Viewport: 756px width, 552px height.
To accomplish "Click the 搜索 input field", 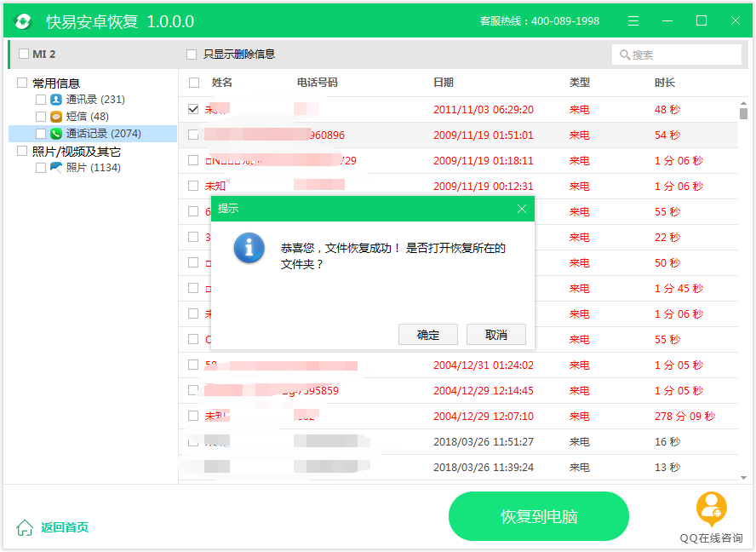I will pos(677,55).
